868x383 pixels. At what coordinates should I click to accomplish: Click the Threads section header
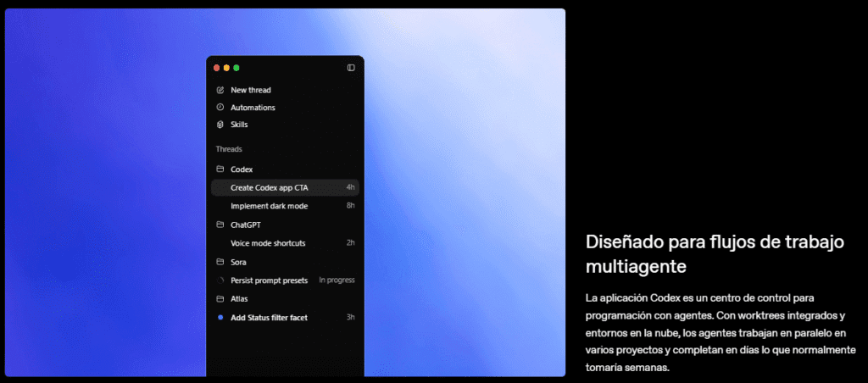click(x=229, y=149)
